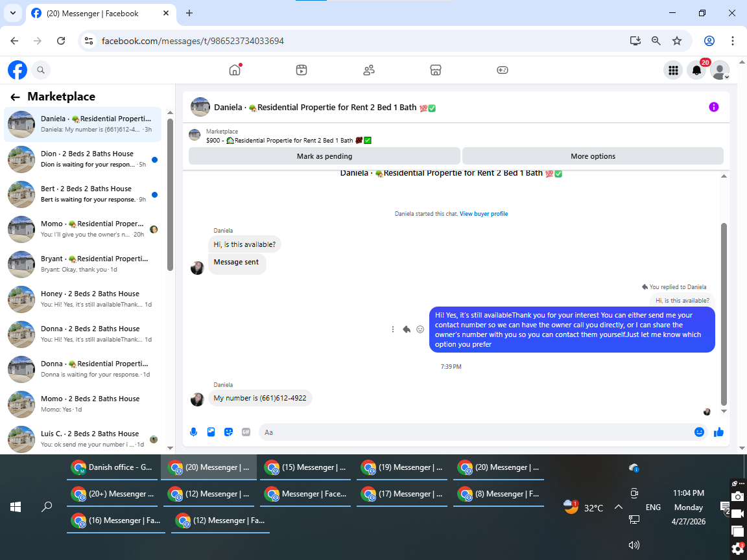Click the chat scrollbar thumb

(724, 314)
